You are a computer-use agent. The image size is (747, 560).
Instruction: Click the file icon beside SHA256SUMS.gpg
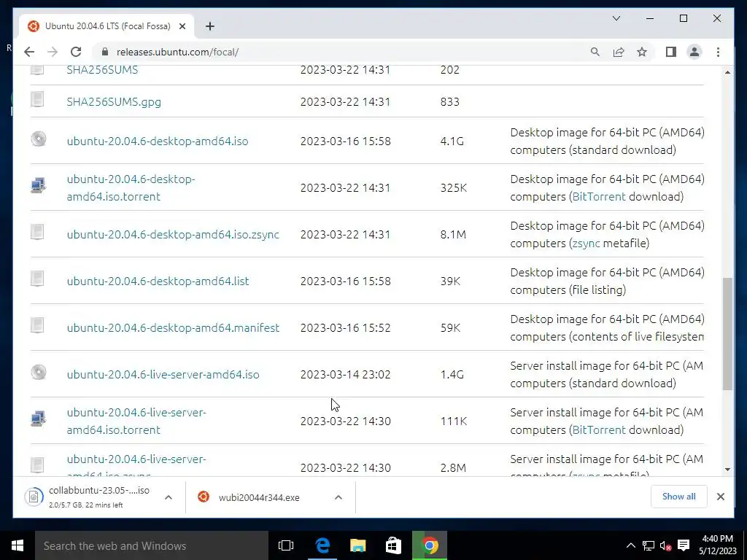[x=37, y=99]
